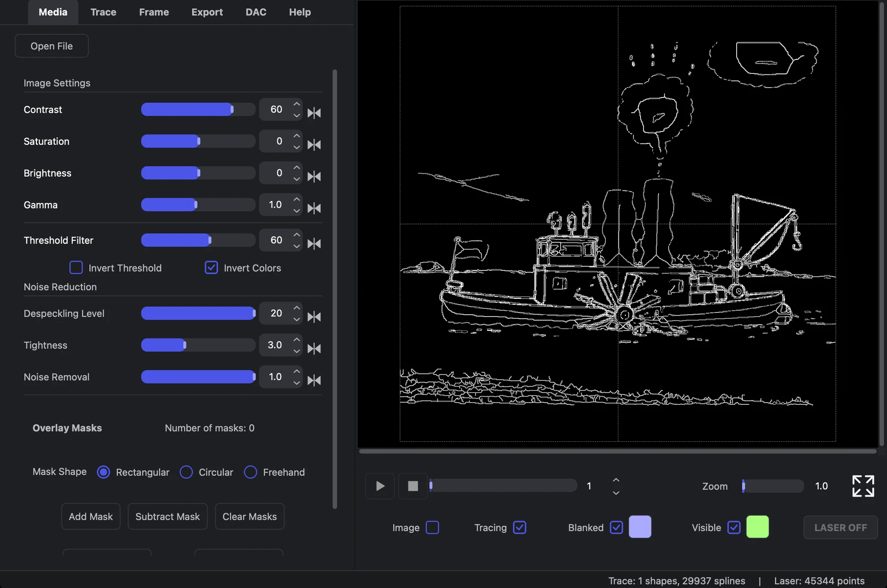Image resolution: width=887 pixels, height=588 pixels.
Task: Play the animation preview
Action: point(380,486)
